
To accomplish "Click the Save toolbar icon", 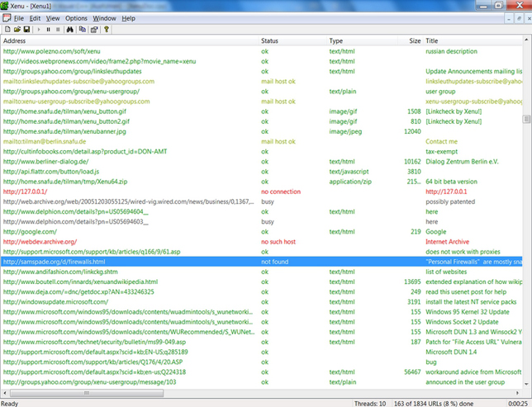I will point(26,30).
